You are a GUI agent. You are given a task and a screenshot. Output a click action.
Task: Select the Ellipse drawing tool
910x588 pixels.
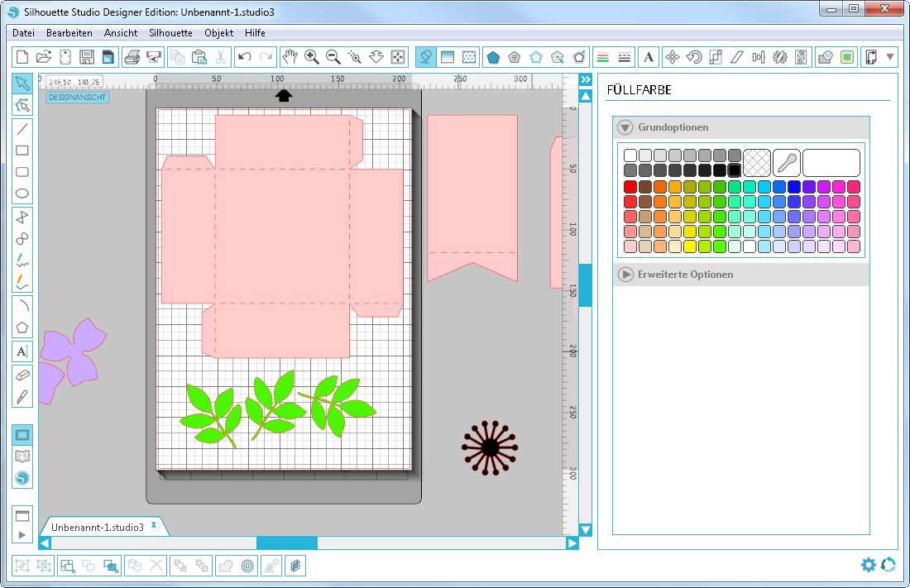pyautogui.click(x=22, y=194)
